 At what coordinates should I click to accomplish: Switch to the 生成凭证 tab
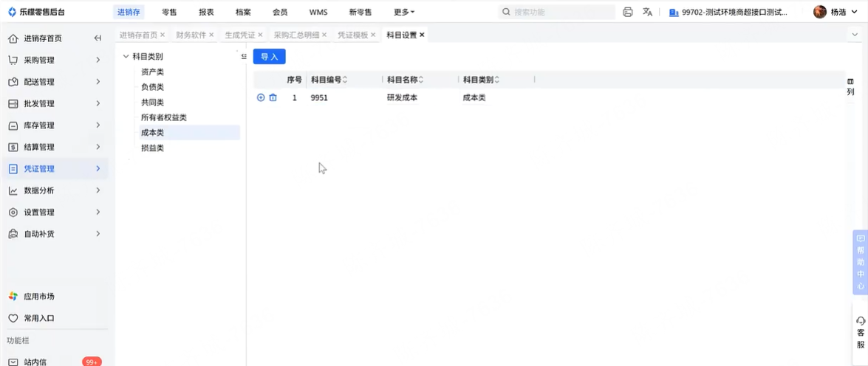(239, 35)
